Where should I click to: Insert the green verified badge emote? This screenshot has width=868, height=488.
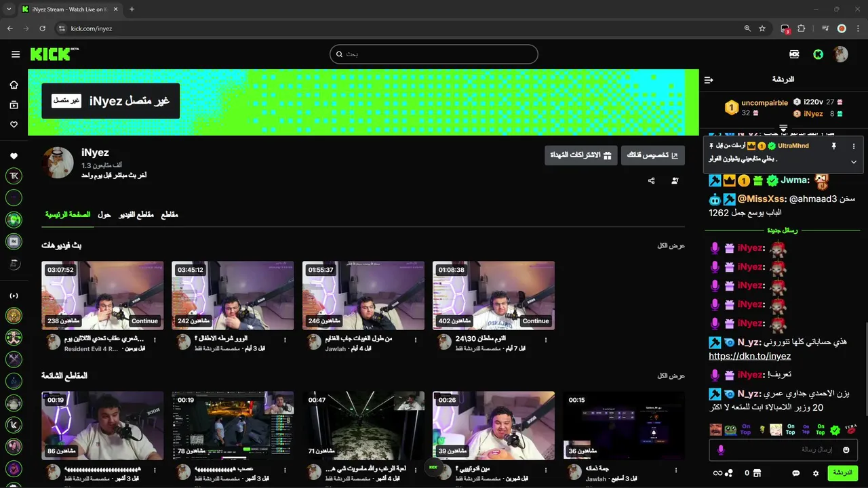(x=835, y=430)
